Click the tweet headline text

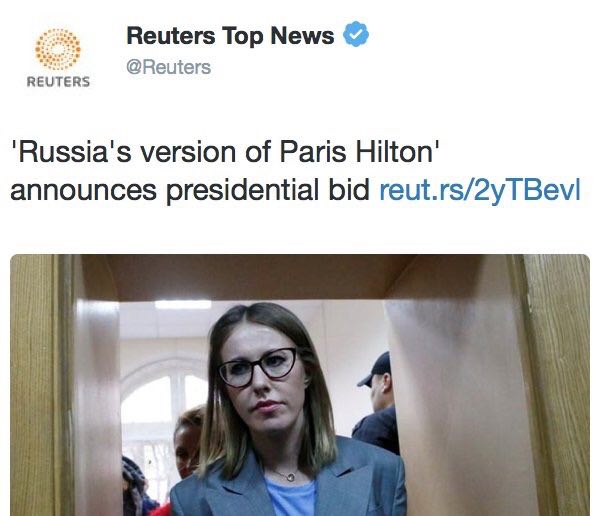tap(295, 171)
